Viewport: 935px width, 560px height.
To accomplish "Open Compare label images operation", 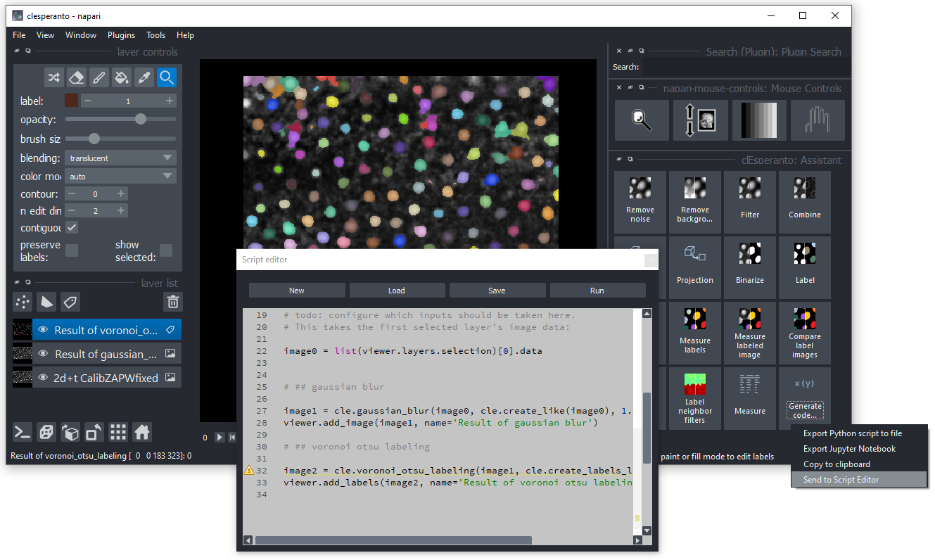I will pos(805,333).
